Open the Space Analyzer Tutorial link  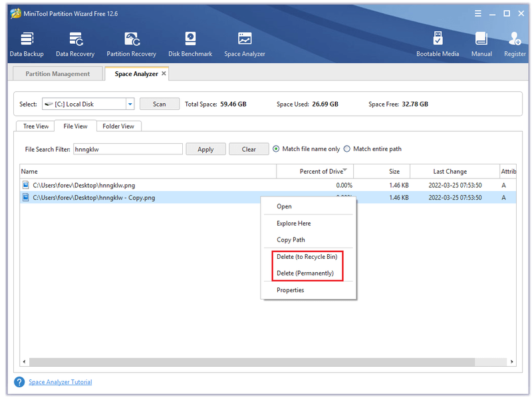click(x=61, y=382)
